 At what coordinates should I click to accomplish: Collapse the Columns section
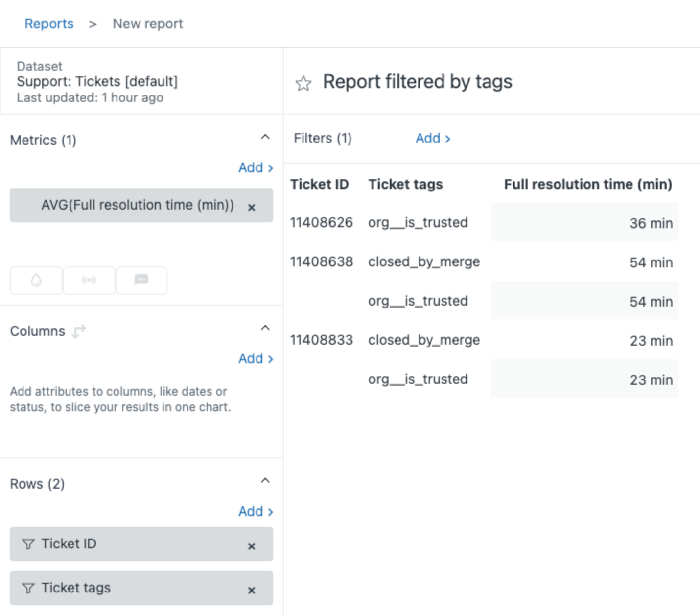pyautogui.click(x=265, y=328)
